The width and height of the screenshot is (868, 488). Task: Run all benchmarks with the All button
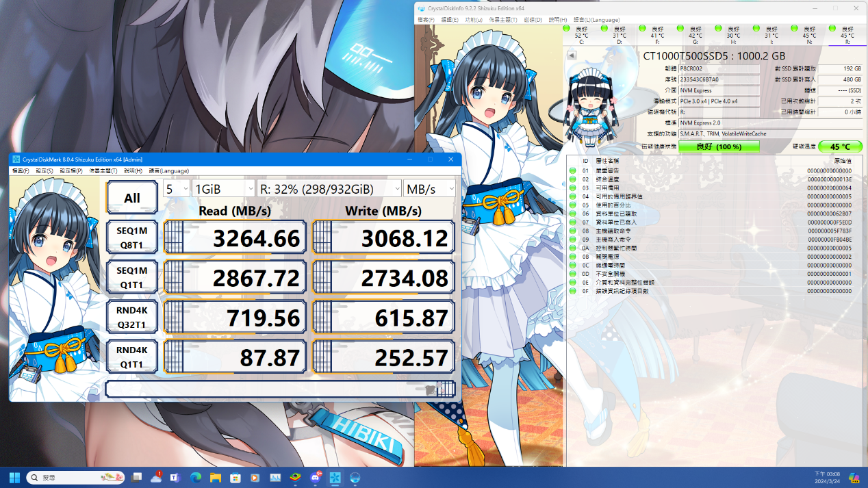coord(132,198)
